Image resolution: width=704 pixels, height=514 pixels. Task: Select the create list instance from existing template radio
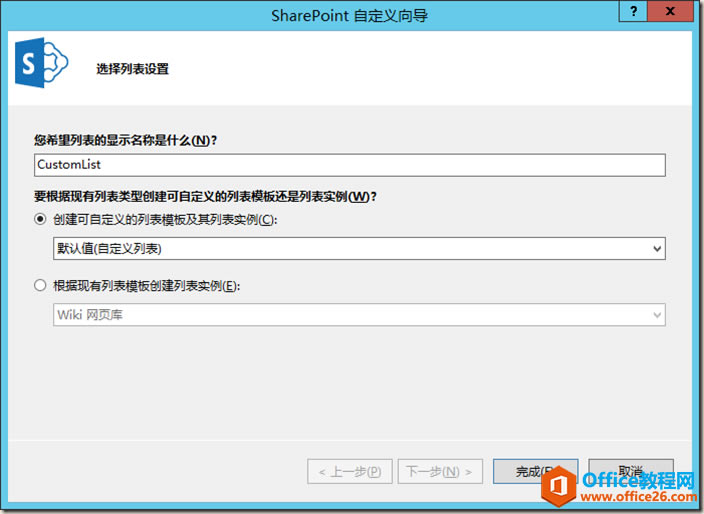40,285
